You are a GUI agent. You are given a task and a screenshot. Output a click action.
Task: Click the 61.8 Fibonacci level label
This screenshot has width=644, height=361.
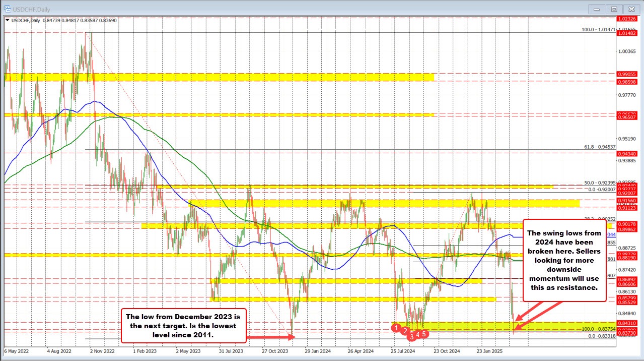(x=600, y=147)
